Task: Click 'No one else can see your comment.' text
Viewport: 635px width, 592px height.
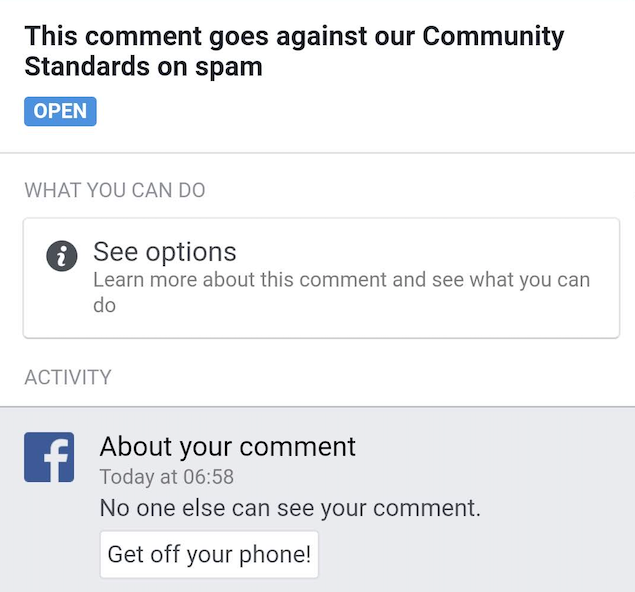Action: [x=290, y=508]
